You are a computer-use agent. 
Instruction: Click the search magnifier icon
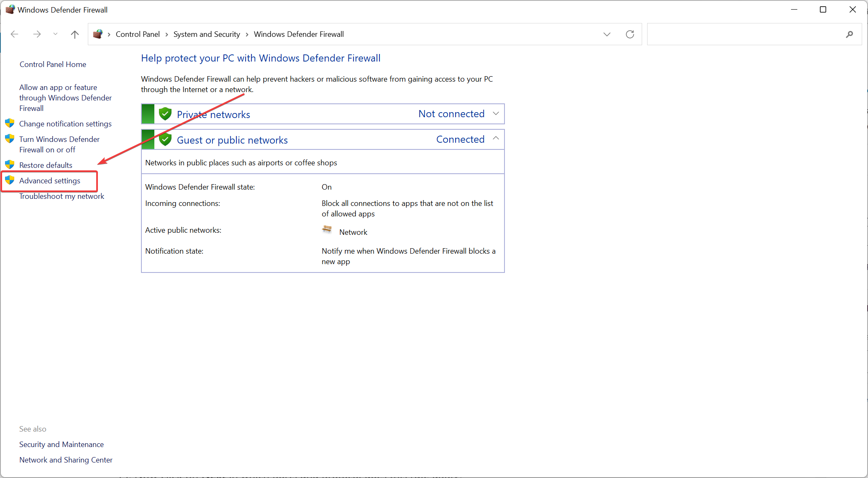point(849,34)
